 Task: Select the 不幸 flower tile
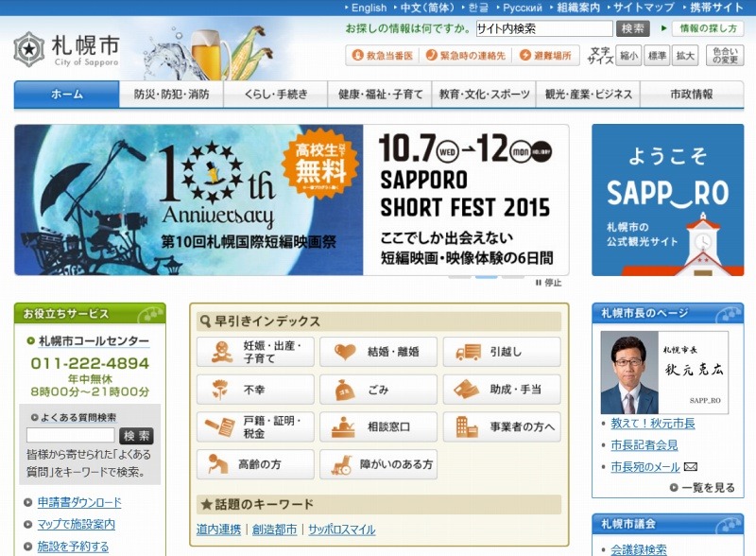[x=255, y=390]
